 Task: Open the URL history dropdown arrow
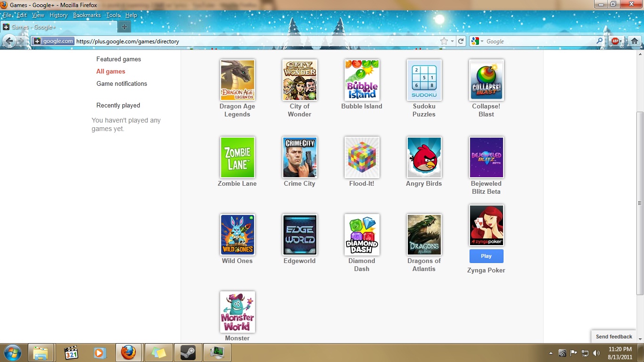452,41
